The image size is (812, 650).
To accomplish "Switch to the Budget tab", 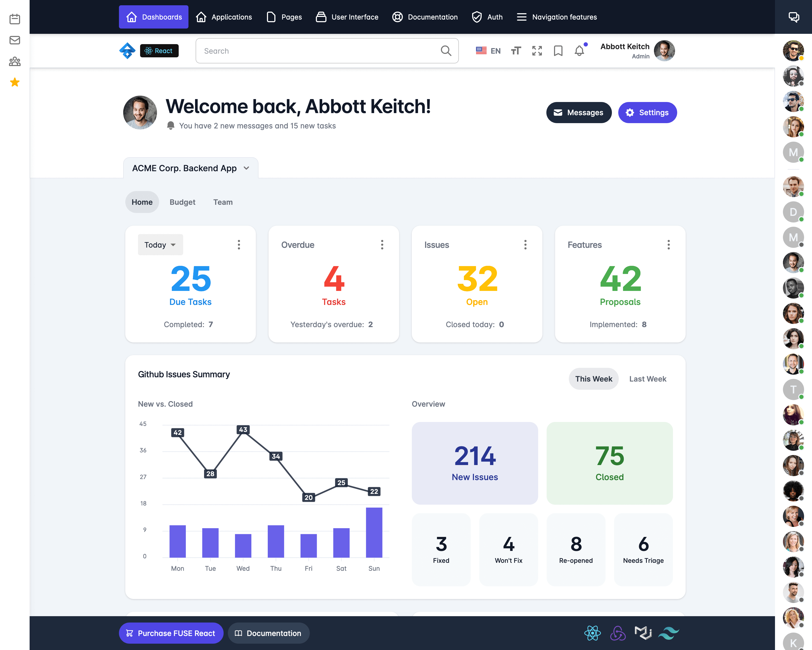I will [x=182, y=202].
